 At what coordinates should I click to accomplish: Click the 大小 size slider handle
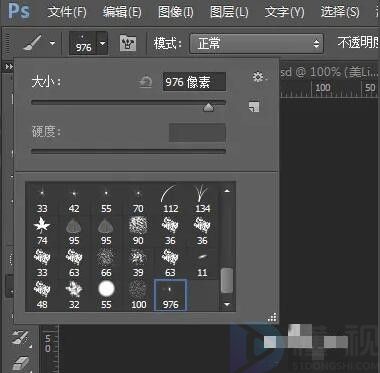click(208, 107)
